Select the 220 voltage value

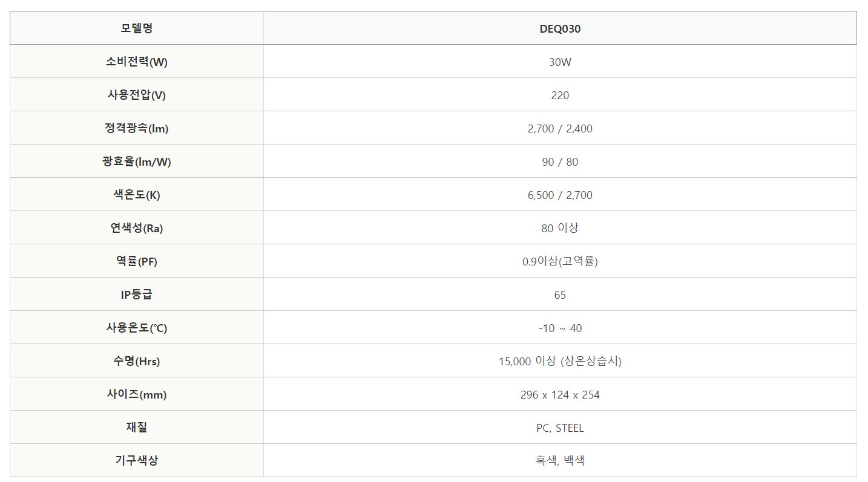(x=560, y=95)
